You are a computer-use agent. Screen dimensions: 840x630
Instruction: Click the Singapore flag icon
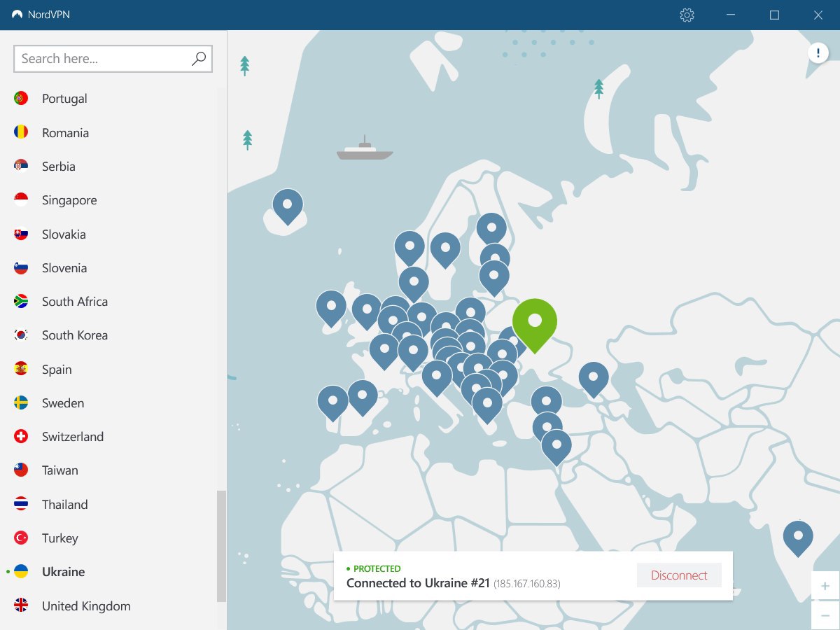point(21,200)
